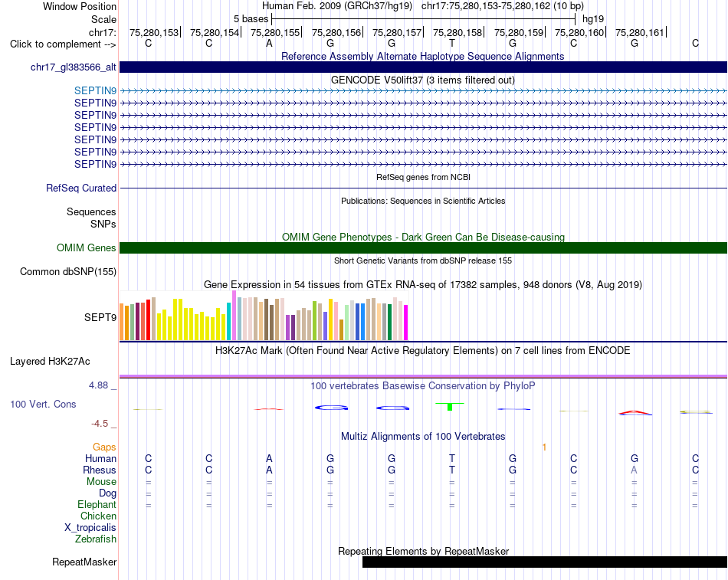Click the 'GENCODE V50lift37 (3 items filtered out)' title

(x=422, y=80)
